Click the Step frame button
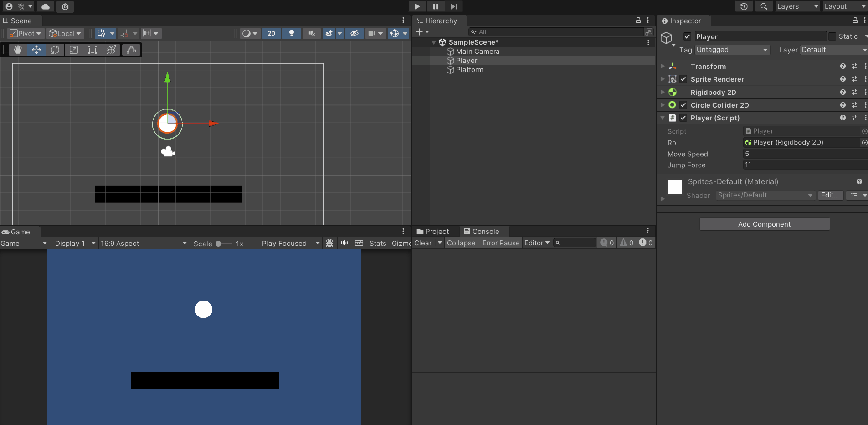The width and height of the screenshot is (868, 425). 453,6
